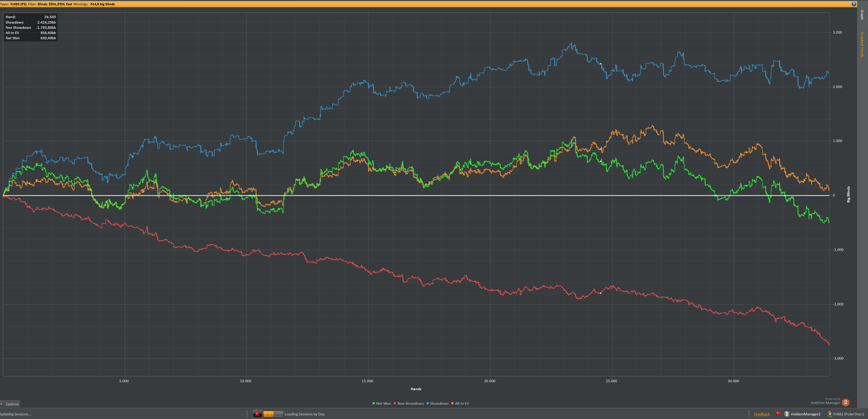The height and width of the screenshot is (419, 868).
Task: Click the HoldemManager2 database name
Action: [x=806, y=414]
